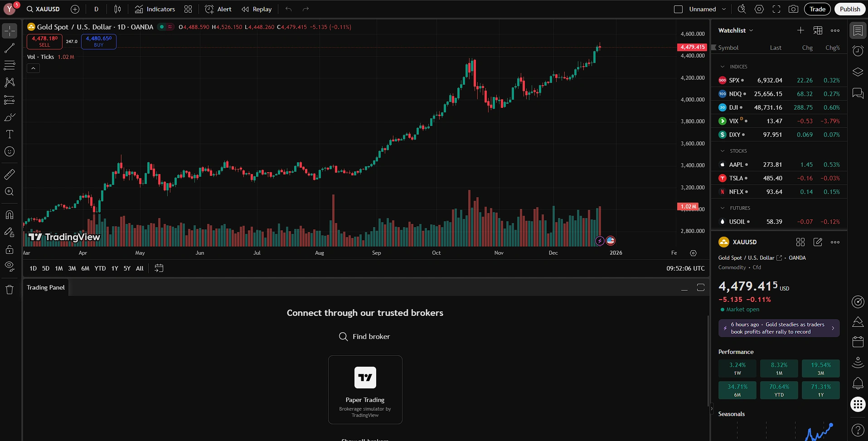Open the notifications bell icon
Image resolution: width=868 pixels, height=441 pixels.
[x=858, y=383]
